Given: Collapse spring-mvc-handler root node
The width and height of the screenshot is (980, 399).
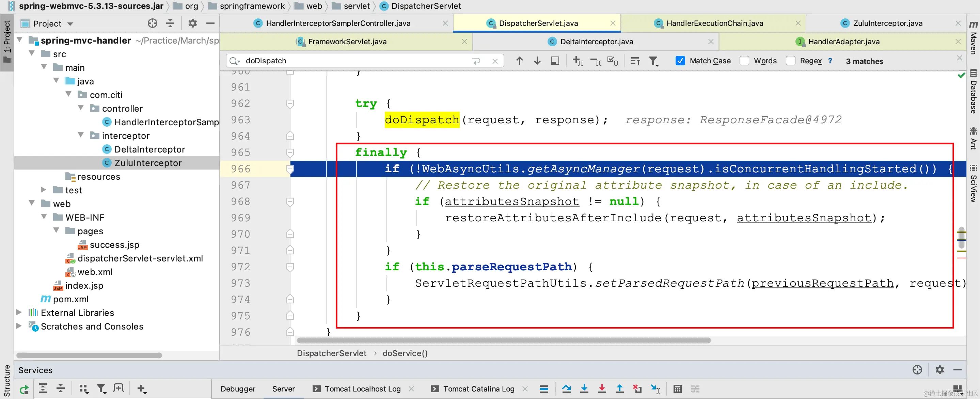Looking at the screenshot, I should pos(20,39).
